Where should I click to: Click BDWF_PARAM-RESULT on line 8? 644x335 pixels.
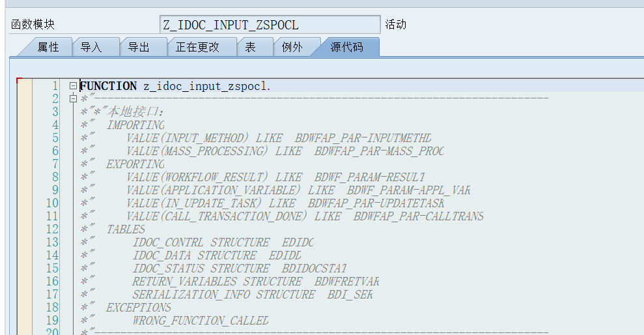(370, 177)
